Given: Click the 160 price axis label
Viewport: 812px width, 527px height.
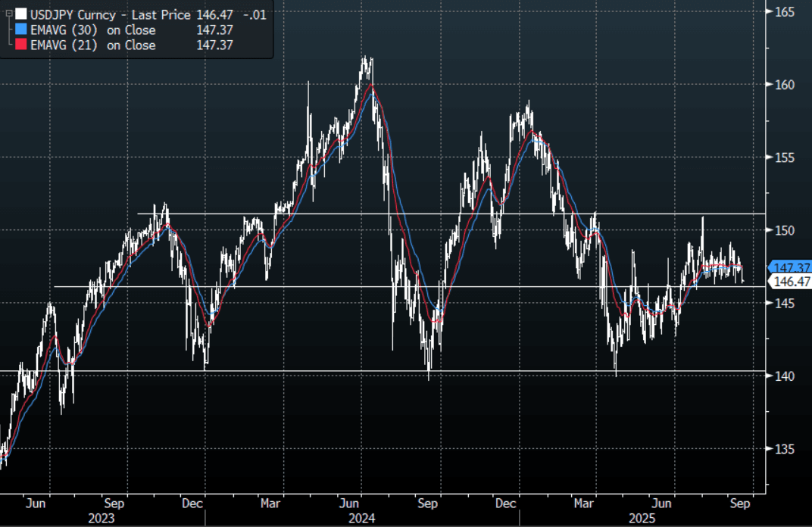Looking at the screenshot, I should point(784,85).
